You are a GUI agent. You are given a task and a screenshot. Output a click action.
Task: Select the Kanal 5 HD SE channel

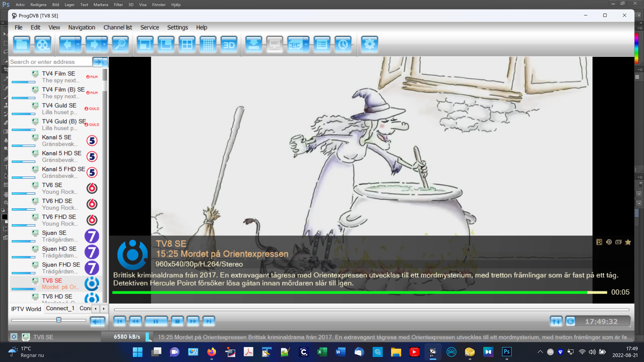[62, 153]
